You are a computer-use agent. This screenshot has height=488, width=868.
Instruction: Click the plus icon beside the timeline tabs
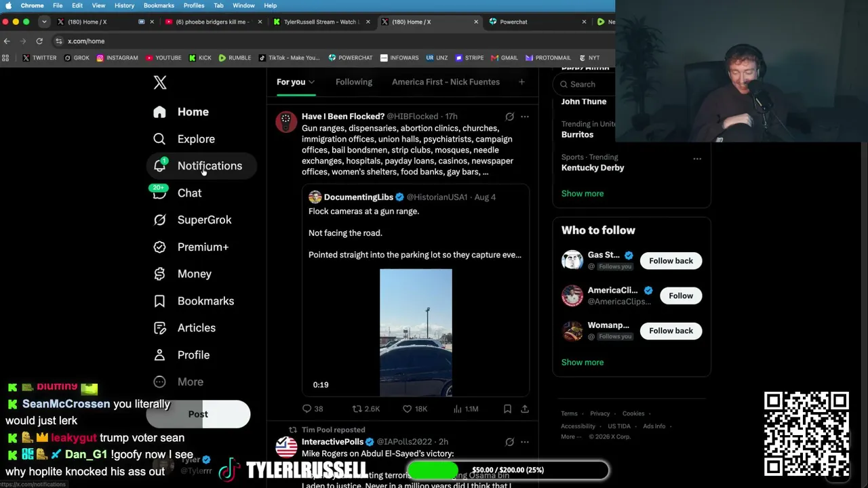pyautogui.click(x=521, y=82)
